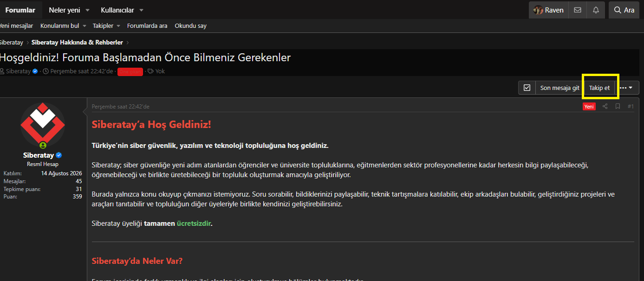The width and height of the screenshot is (644, 281).
Task: Click the red Öne çıkan label
Action: click(130, 72)
